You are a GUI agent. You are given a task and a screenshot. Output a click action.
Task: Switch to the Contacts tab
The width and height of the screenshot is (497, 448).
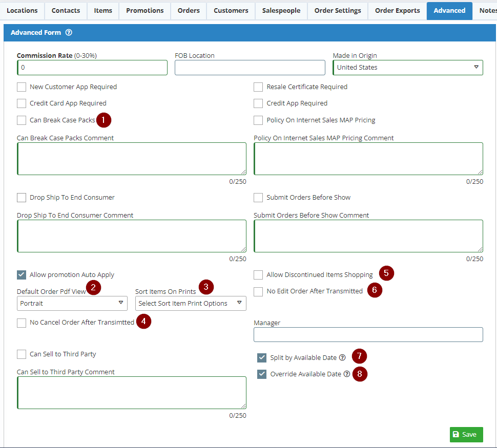point(66,10)
